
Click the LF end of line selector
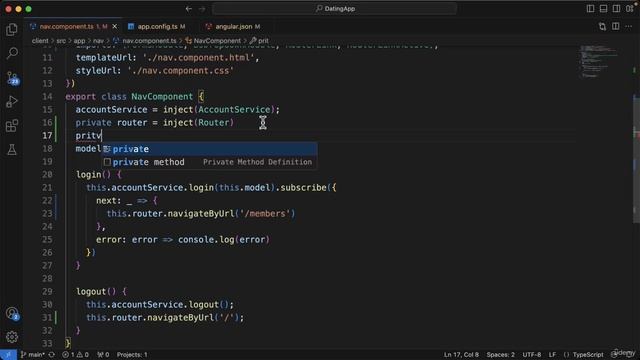pyautogui.click(x=552, y=355)
